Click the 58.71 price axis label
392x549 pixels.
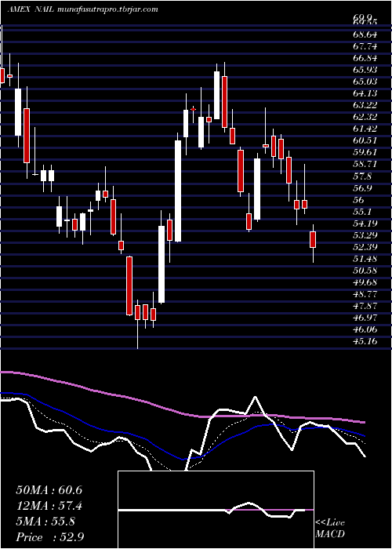pyautogui.click(x=365, y=164)
